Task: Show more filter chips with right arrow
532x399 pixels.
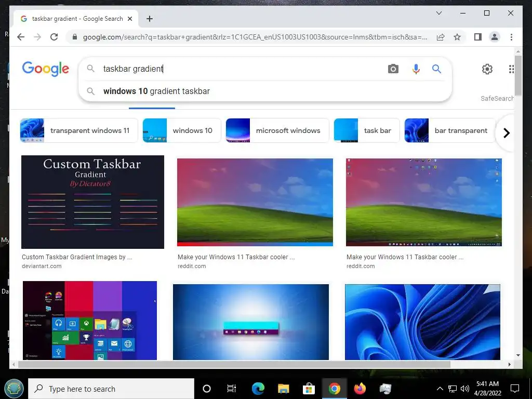Action: (506, 132)
